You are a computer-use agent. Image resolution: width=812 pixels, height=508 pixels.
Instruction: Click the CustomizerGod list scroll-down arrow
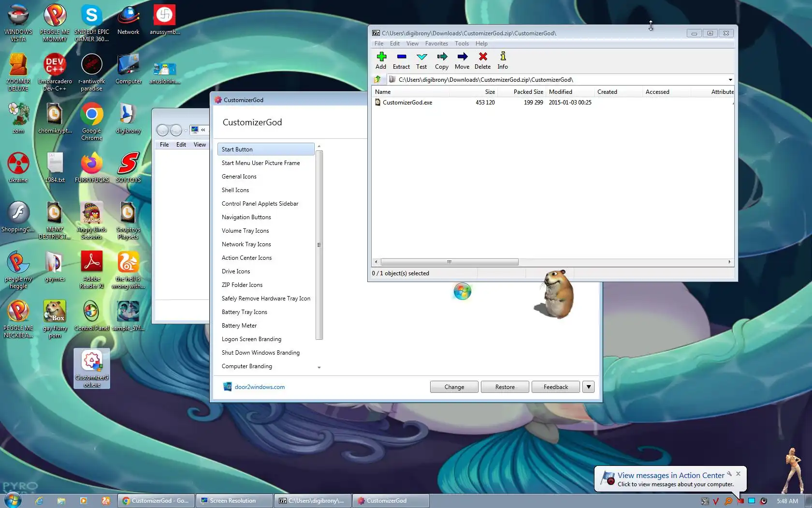[319, 367]
